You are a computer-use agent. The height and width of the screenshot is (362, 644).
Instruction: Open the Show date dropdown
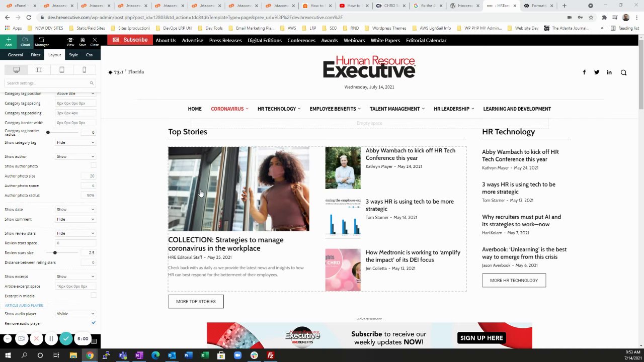pos(75,209)
